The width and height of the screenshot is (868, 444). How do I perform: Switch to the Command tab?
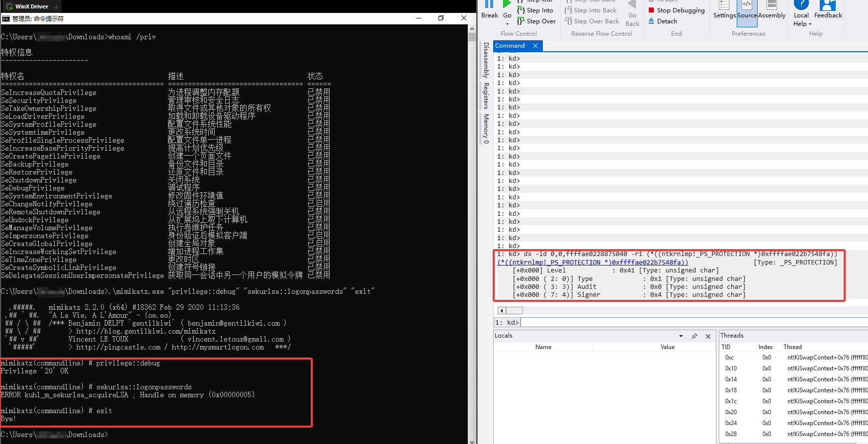[x=510, y=46]
